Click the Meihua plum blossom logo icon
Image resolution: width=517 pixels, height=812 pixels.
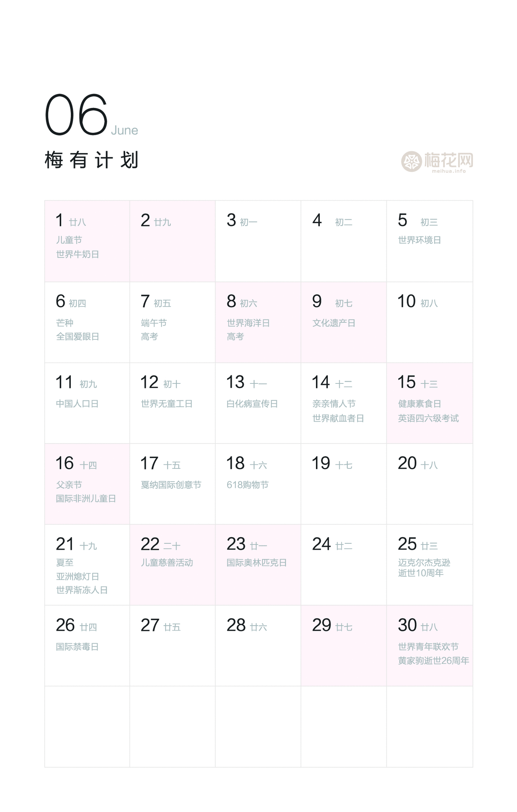(411, 161)
